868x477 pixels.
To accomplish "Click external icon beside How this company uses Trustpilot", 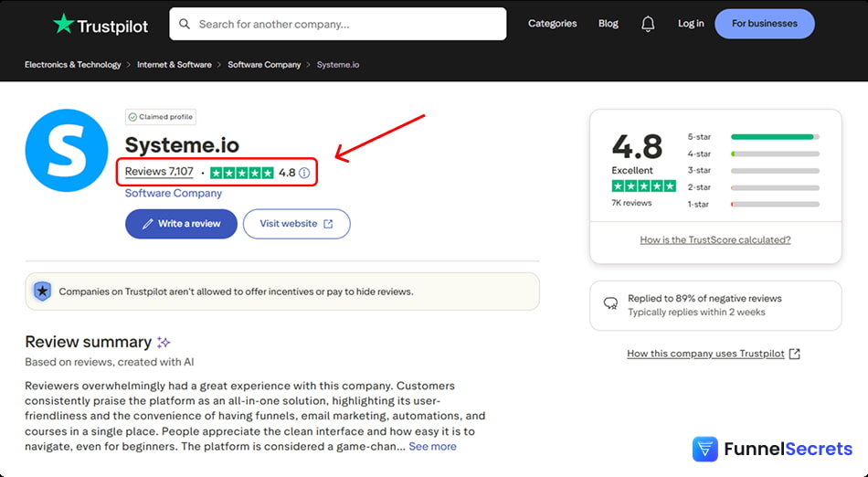I will [794, 354].
